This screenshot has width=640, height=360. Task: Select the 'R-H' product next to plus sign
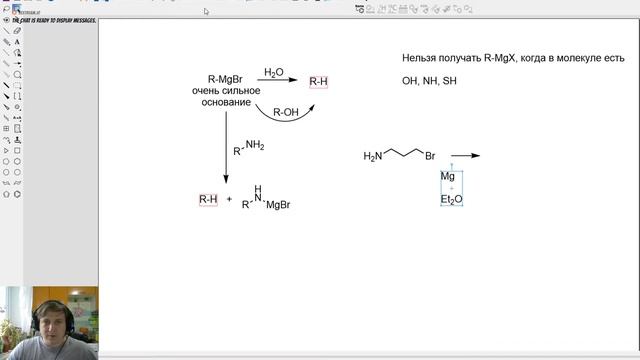click(208, 200)
